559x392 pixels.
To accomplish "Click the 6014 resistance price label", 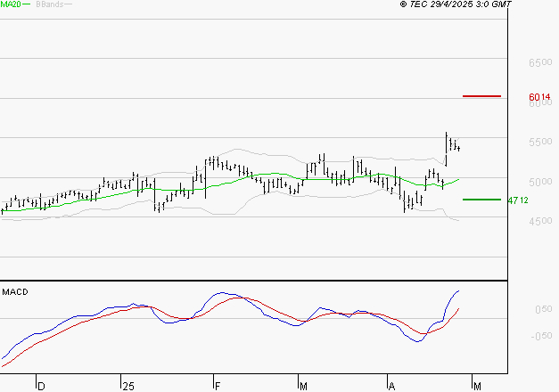I will coord(538,96).
